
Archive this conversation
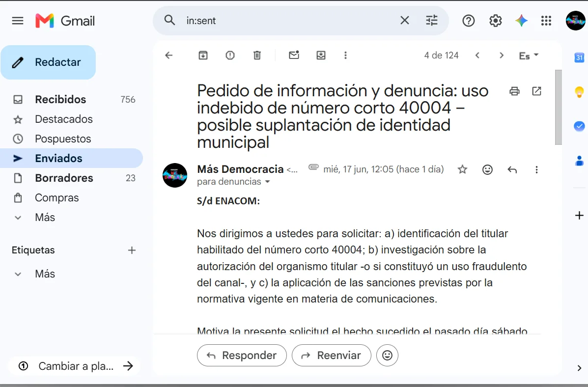203,55
